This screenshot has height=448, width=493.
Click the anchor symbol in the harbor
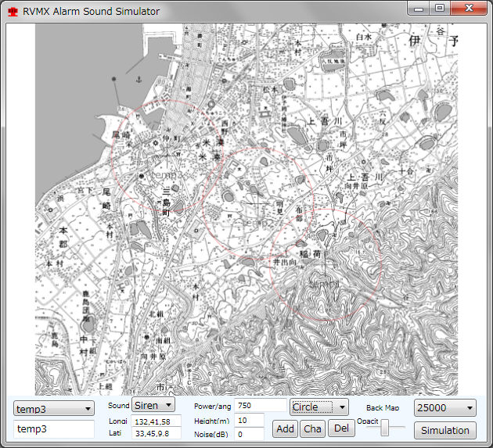139,79
